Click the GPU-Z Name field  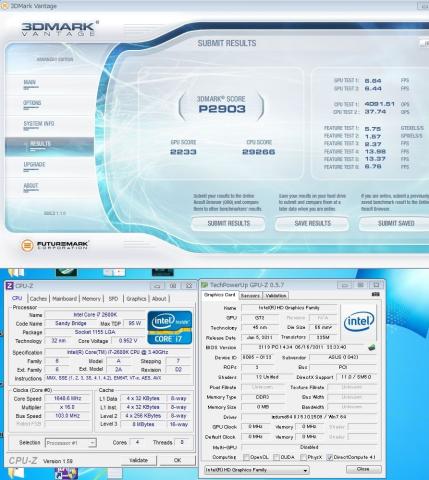point(289,308)
